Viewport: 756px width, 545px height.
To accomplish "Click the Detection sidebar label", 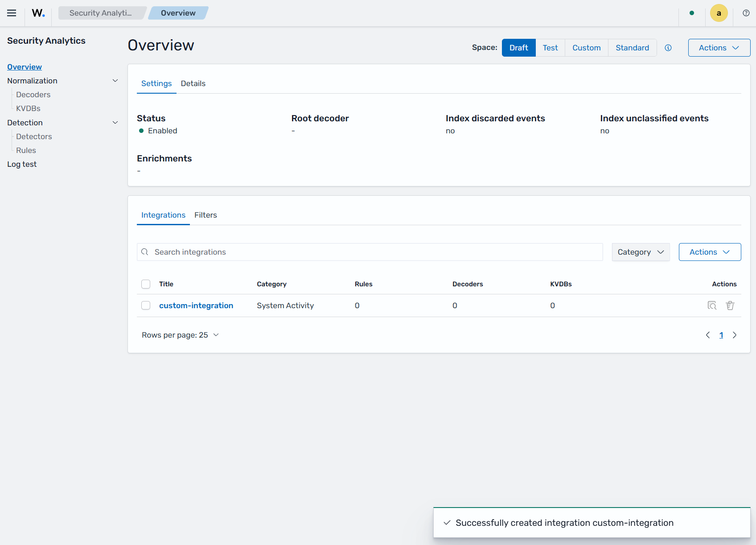I will pyautogui.click(x=25, y=123).
